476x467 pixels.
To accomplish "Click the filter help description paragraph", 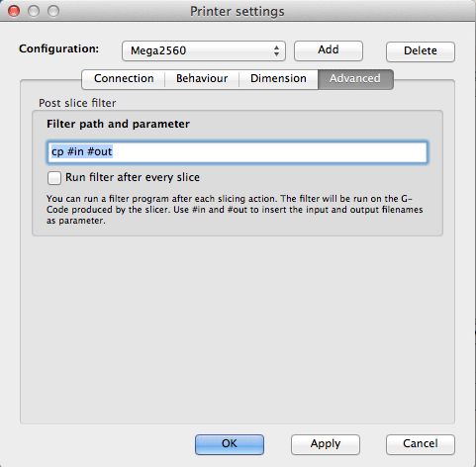I will tap(235, 210).
